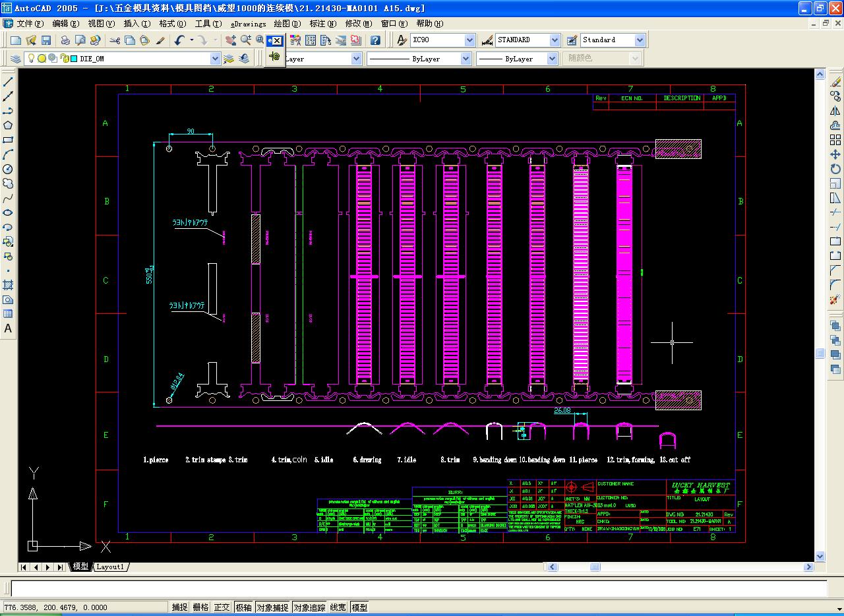844x616 pixels.
Task: Toggle 正交 ortho mode in status bar
Action: (x=222, y=607)
